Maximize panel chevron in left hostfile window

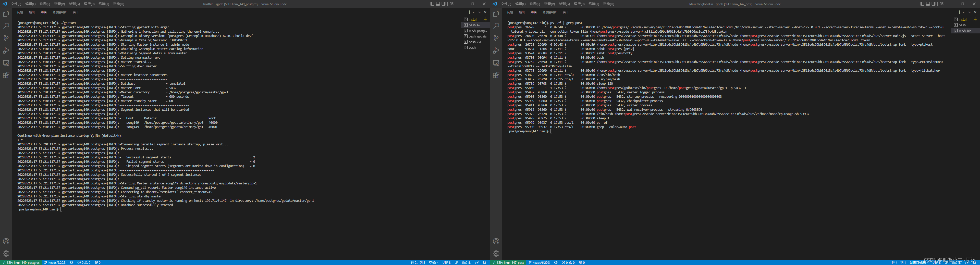479,12
